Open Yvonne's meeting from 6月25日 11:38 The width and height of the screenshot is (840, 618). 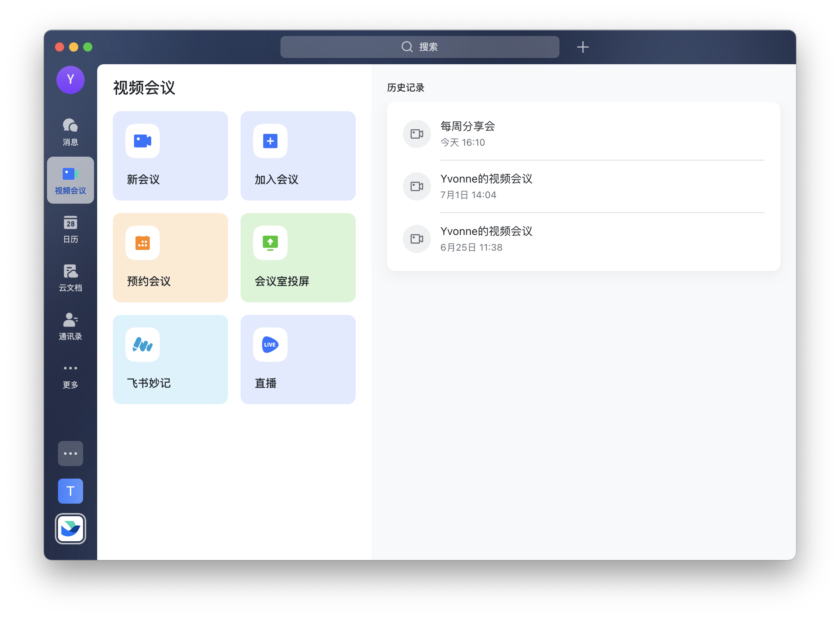(x=583, y=239)
